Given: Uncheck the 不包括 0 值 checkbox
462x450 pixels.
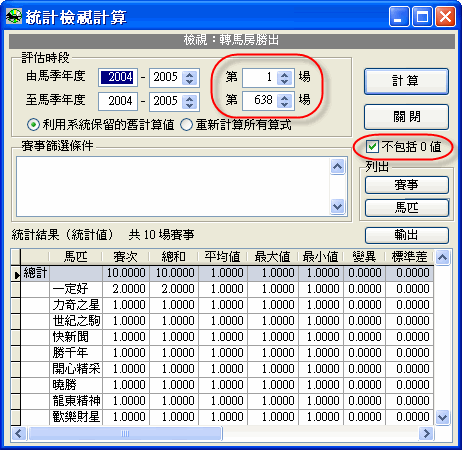Looking at the screenshot, I should (x=372, y=147).
